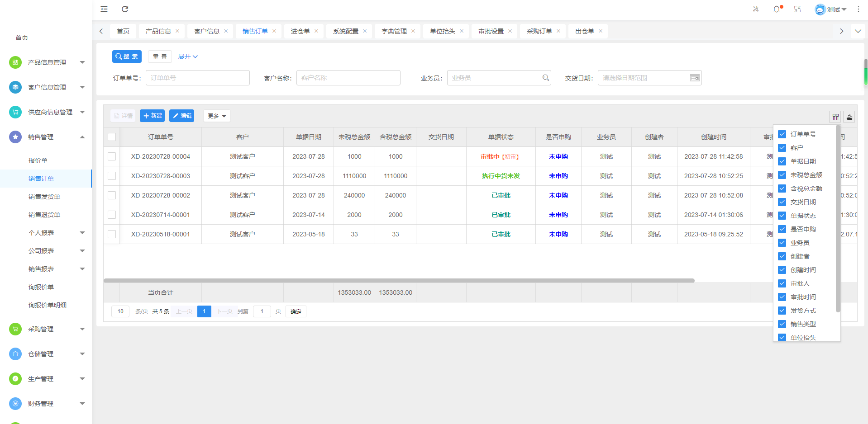
Task: Click the print icon above the table
Action: pos(849,117)
